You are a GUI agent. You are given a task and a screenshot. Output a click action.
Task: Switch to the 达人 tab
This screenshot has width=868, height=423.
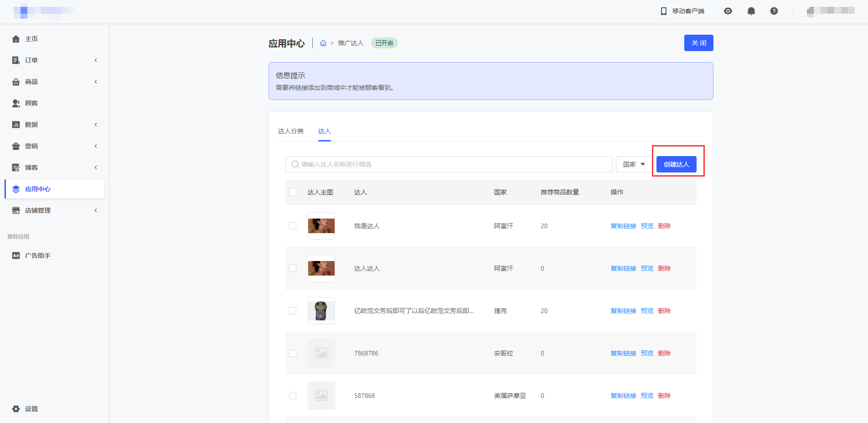tap(325, 131)
